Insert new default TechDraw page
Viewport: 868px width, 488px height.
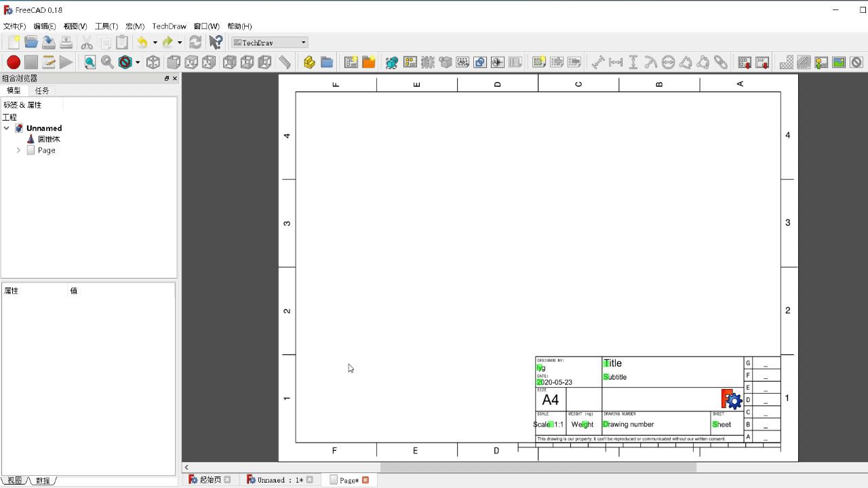pyautogui.click(x=351, y=62)
